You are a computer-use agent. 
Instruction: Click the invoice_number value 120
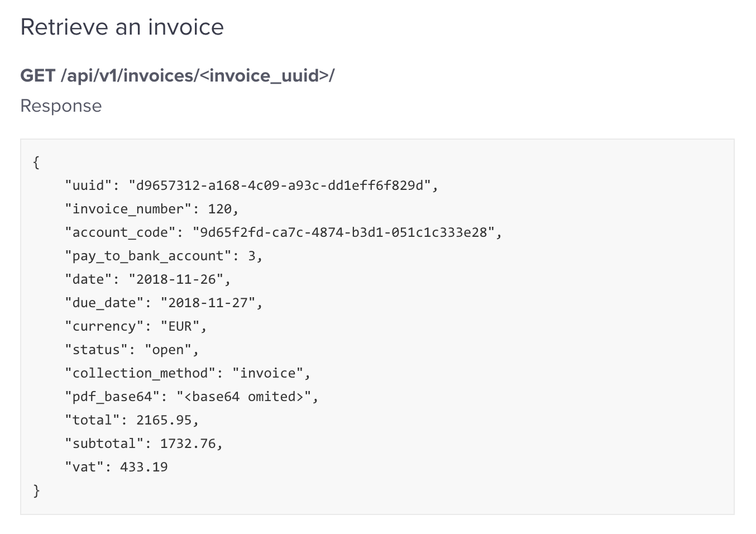click(x=220, y=209)
